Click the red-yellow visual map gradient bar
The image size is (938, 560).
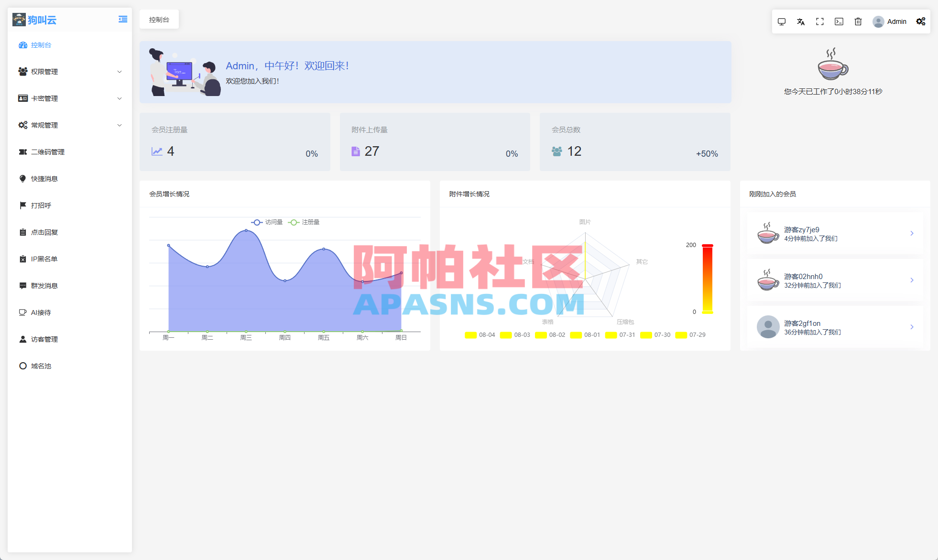click(708, 279)
